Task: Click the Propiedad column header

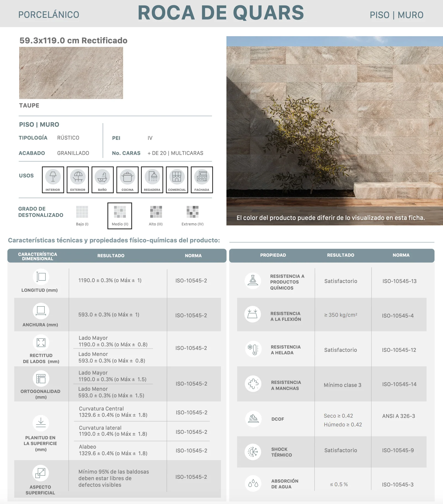Action: 273,255
